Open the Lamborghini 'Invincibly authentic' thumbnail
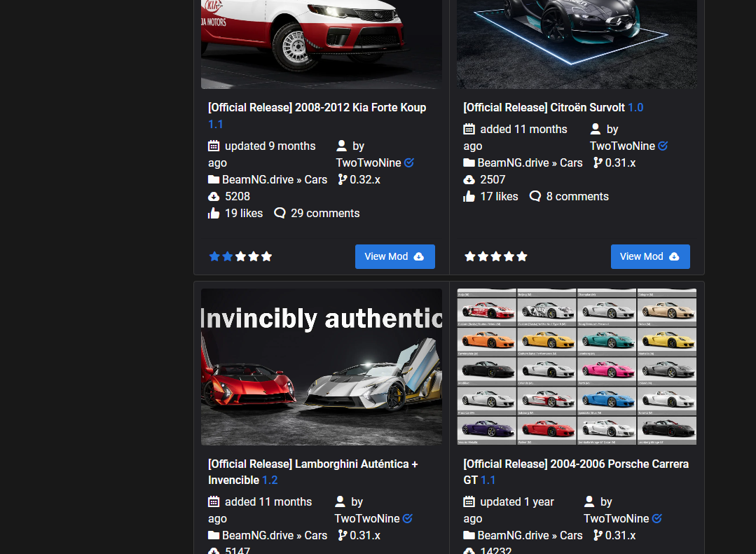The height and width of the screenshot is (554, 756). coord(321,366)
